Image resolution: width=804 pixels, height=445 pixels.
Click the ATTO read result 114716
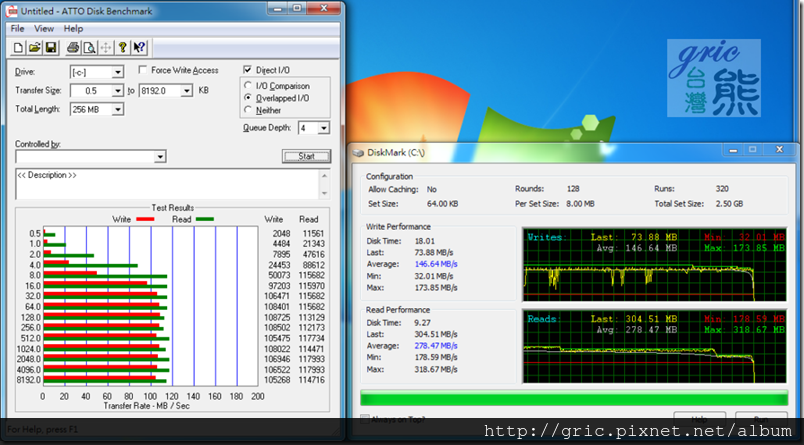[311, 380]
